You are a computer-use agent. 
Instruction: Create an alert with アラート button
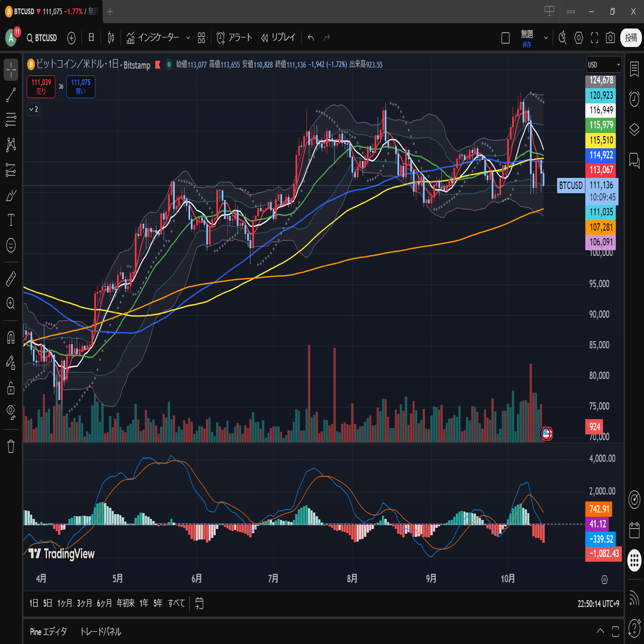(x=234, y=38)
